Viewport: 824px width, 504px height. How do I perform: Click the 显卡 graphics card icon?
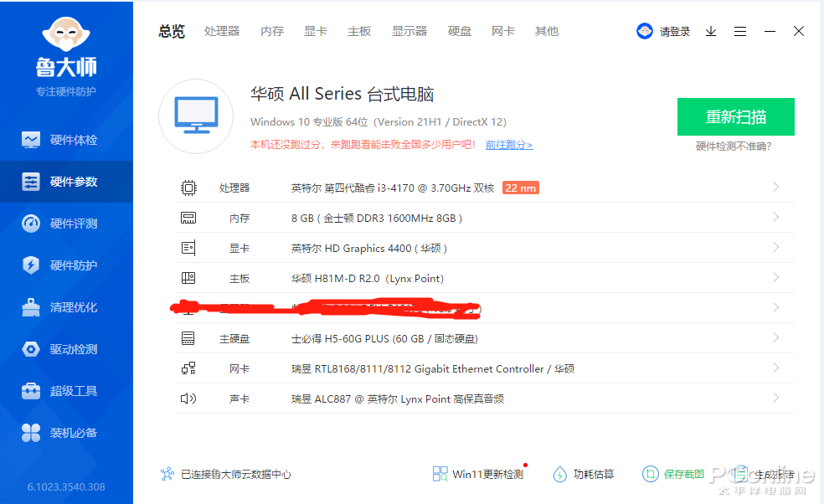(x=188, y=248)
